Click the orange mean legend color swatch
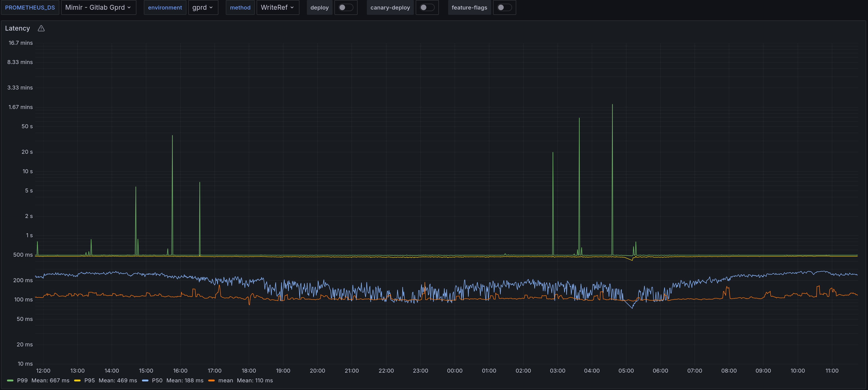 [x=212, y=380]
